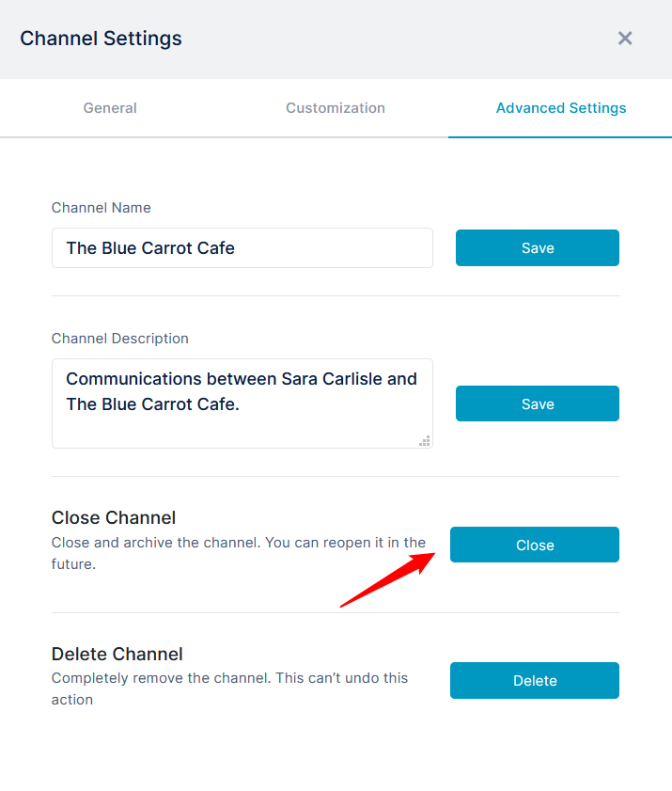Save the channel name change
The image size is (672, 791).
[538, 247]
